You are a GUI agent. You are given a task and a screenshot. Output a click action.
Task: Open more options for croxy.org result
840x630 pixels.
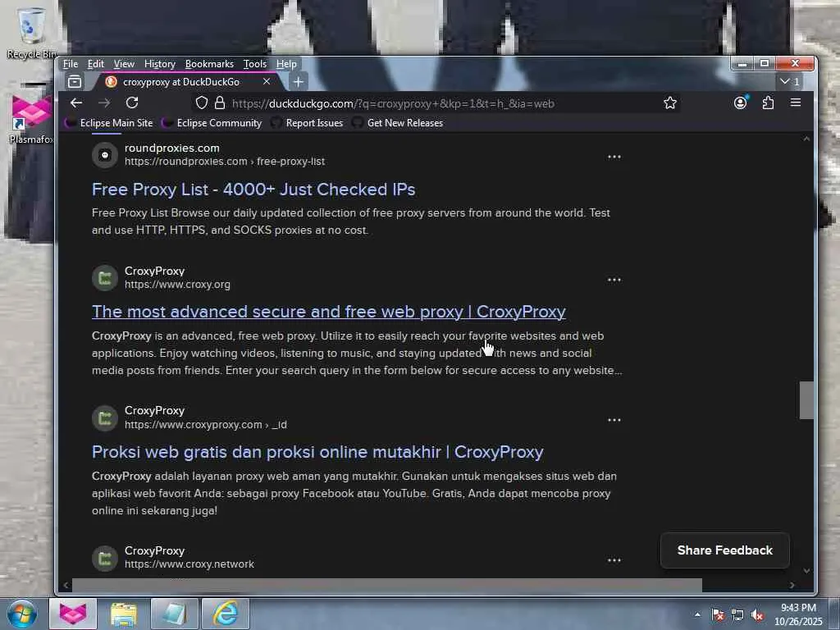(614, 280)
